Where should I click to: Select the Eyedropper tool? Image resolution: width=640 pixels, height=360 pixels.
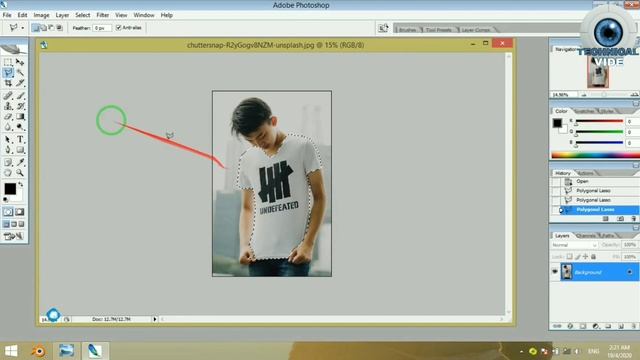(20, 162)
